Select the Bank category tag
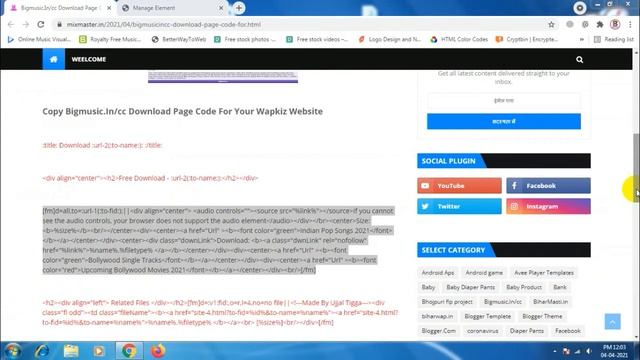This screenshot has height=360, width=640. [560, 287]
